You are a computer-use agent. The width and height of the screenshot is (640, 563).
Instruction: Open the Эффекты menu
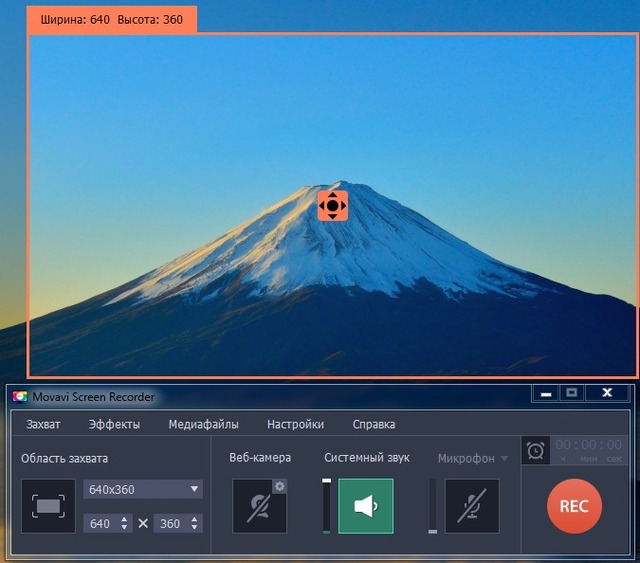tap(115, 424)
